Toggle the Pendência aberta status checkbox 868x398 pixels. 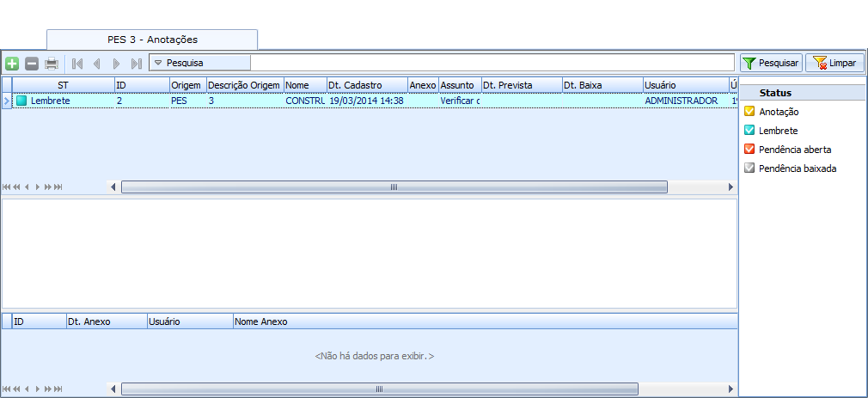tap(749, 150)
